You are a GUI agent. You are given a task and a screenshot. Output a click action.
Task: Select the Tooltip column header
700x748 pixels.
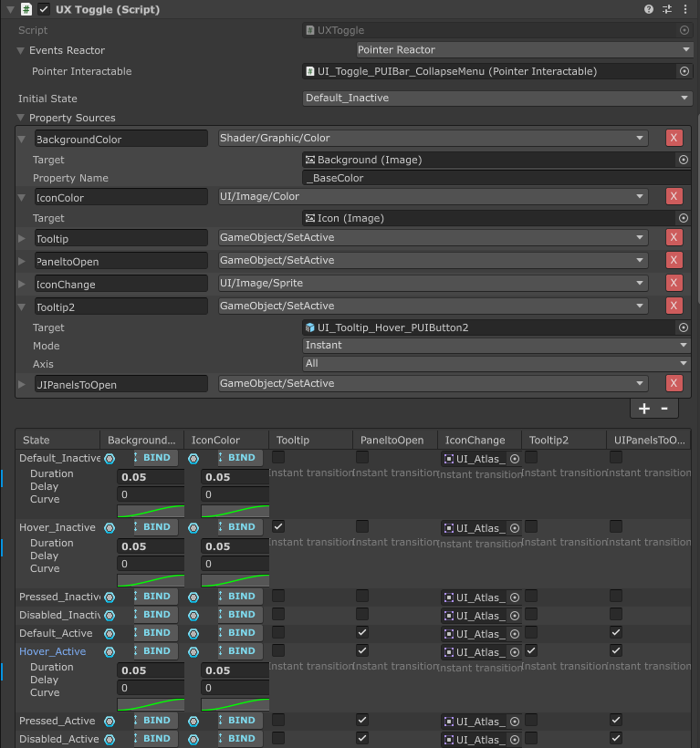point(310,440)
